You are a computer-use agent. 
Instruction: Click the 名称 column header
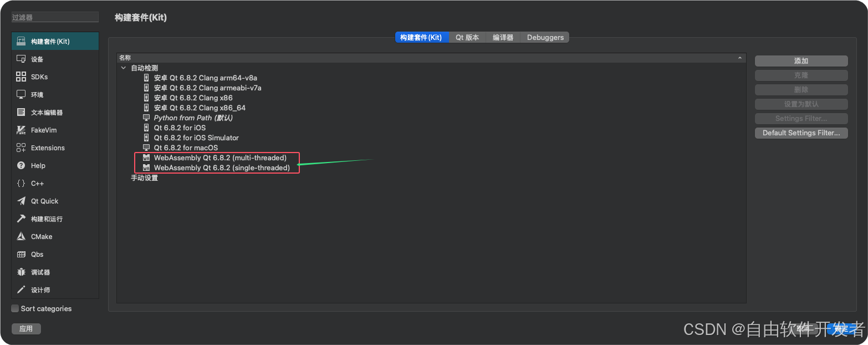tap(431, 58)
